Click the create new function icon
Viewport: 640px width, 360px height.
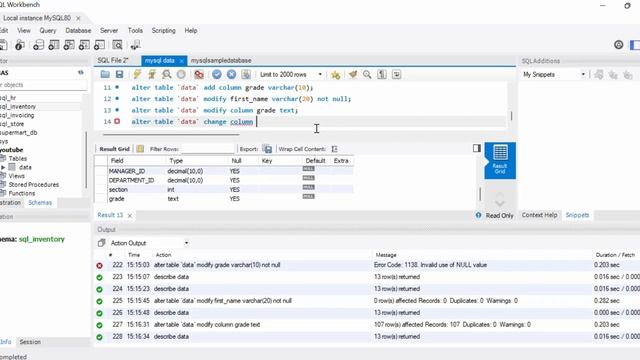(99, 45)
